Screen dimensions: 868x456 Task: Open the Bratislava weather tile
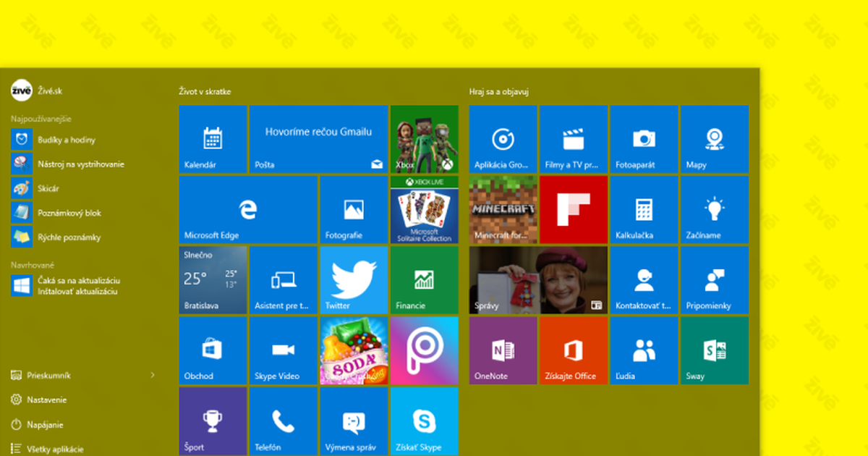tap(213, 279)
